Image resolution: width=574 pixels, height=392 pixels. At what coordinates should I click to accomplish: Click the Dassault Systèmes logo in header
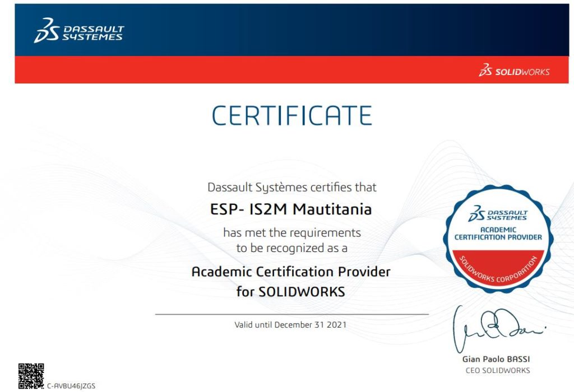coord(79,30)
